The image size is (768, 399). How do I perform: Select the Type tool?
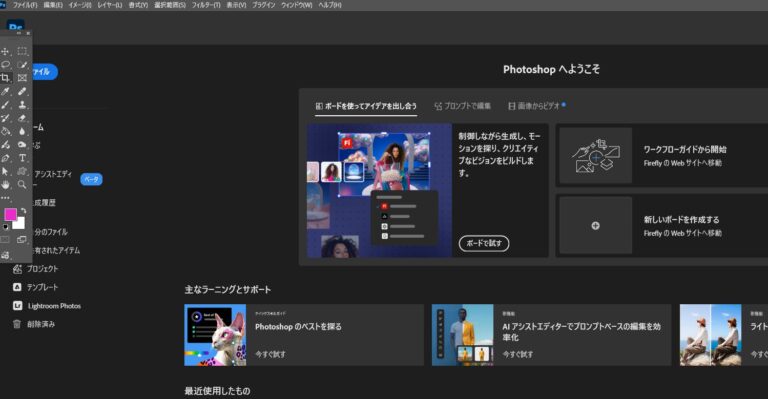[22, 158]
